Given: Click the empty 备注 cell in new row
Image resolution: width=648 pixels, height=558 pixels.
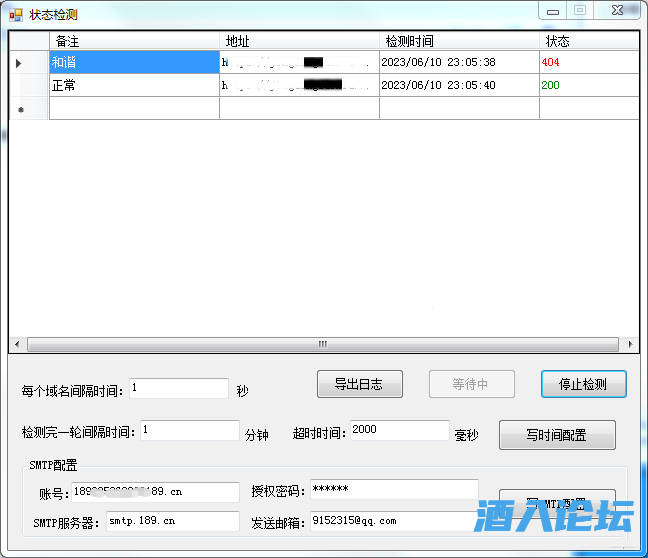Looking at the screenshot, I should click(x=134, y=108).
